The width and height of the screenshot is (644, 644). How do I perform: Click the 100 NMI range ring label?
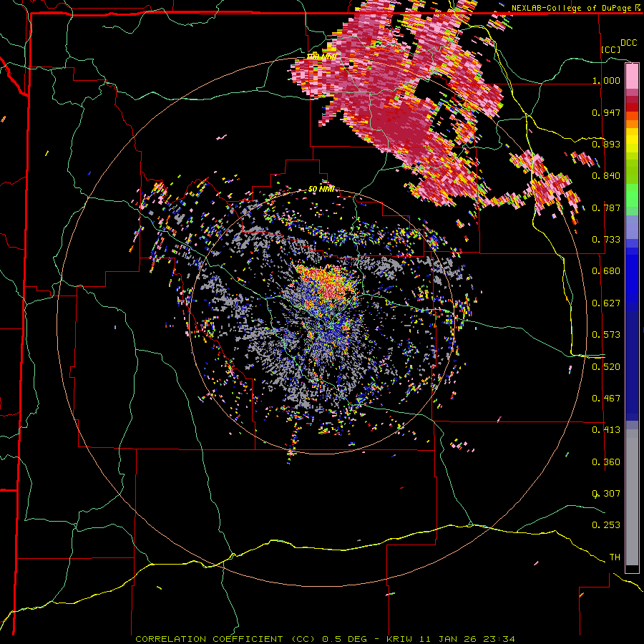(321, 57)
